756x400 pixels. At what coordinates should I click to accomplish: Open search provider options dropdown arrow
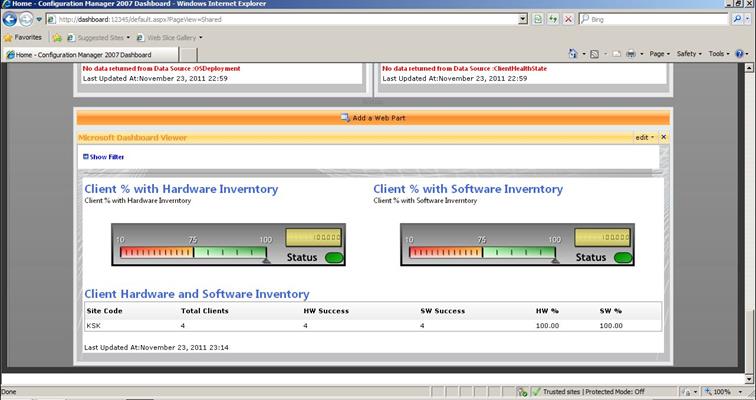point(748,19)
